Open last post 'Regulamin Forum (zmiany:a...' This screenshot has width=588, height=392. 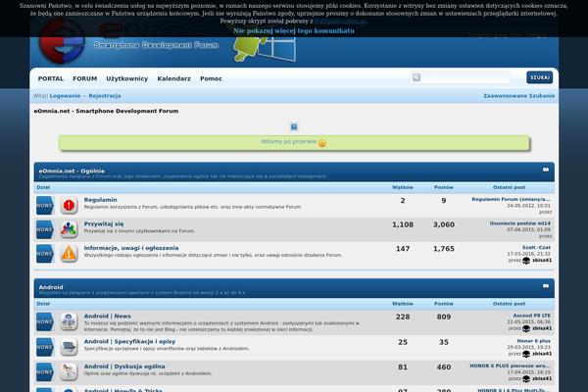(512, 199)
